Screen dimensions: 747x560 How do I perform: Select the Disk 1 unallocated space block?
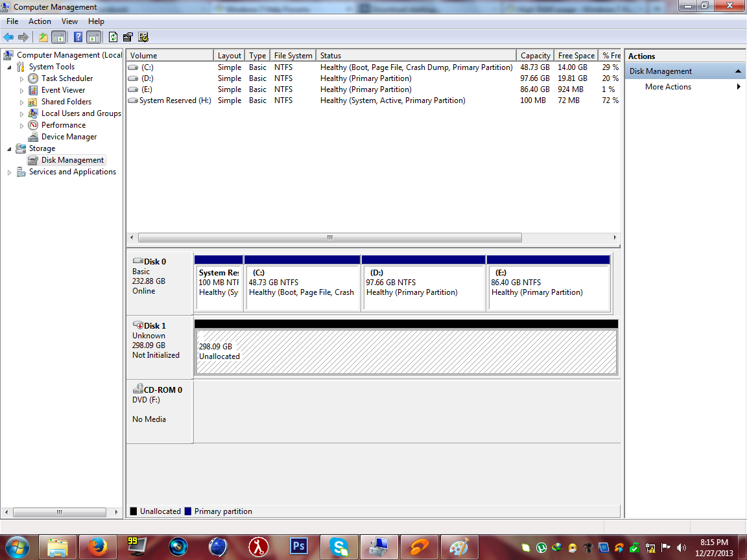point(407,351)
